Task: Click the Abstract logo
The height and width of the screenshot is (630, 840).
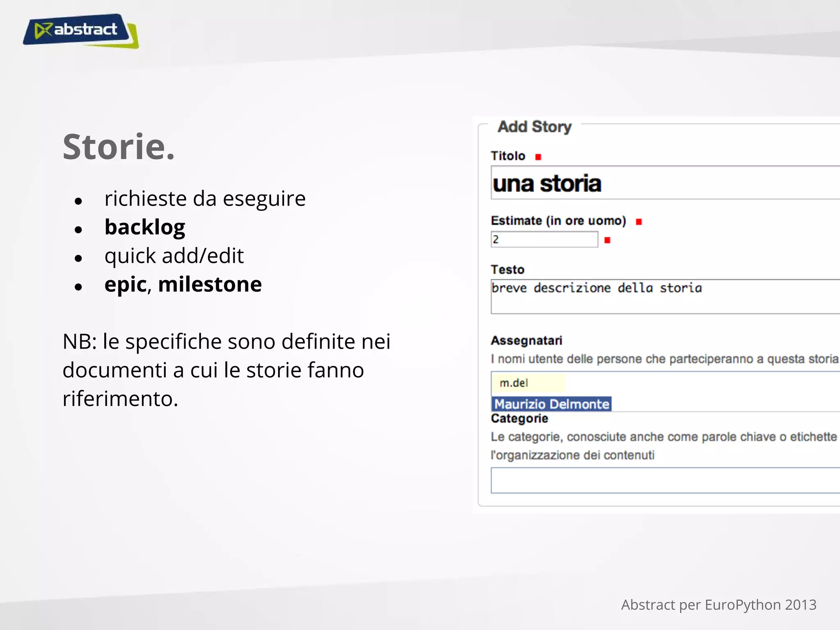Action: point(81,31)
